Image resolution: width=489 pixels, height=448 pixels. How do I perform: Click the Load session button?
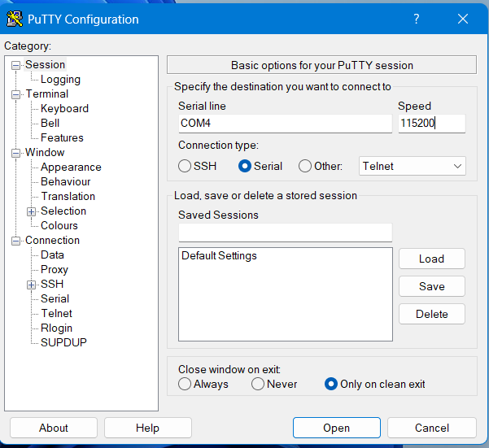(431, 259)
